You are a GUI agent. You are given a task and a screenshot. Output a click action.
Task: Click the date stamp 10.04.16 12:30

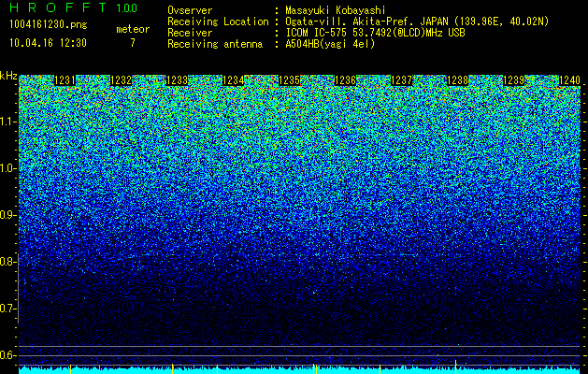48,43
